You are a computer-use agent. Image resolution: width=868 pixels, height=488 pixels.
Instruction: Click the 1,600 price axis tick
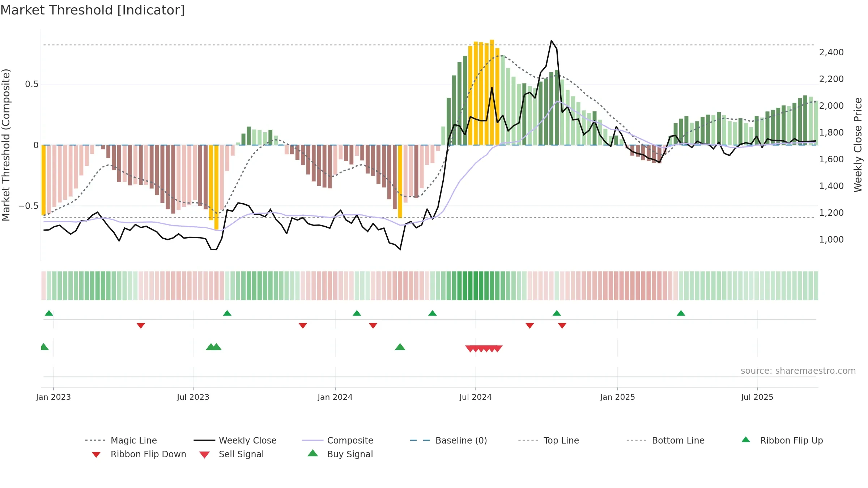pos(831,159)
